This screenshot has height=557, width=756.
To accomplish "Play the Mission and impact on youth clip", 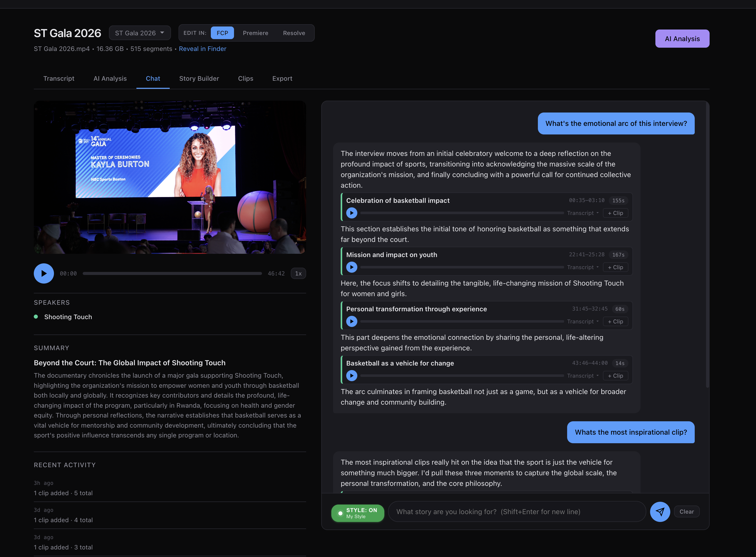I will [x=352, y=267].
